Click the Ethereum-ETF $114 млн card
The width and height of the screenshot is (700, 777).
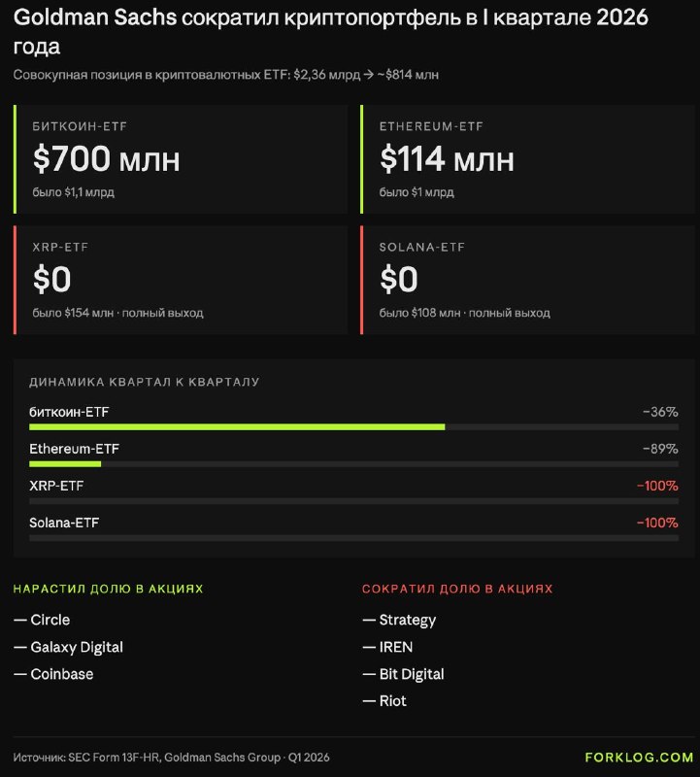(x=527, y=159)
